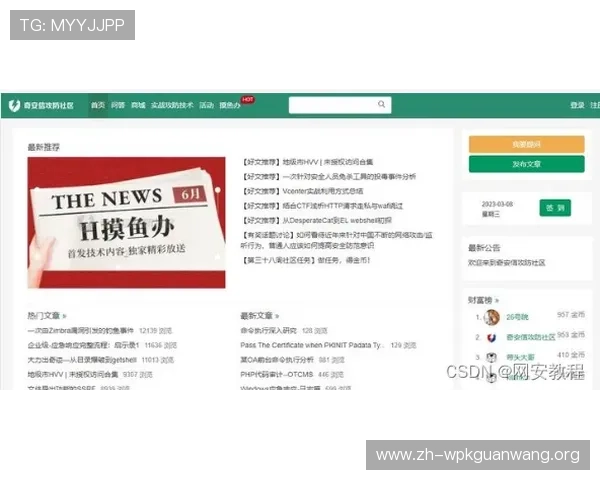Viewport: 600px width, 480px height.
Task: Go to the 首页 tab
Action: tap(98, 105)
